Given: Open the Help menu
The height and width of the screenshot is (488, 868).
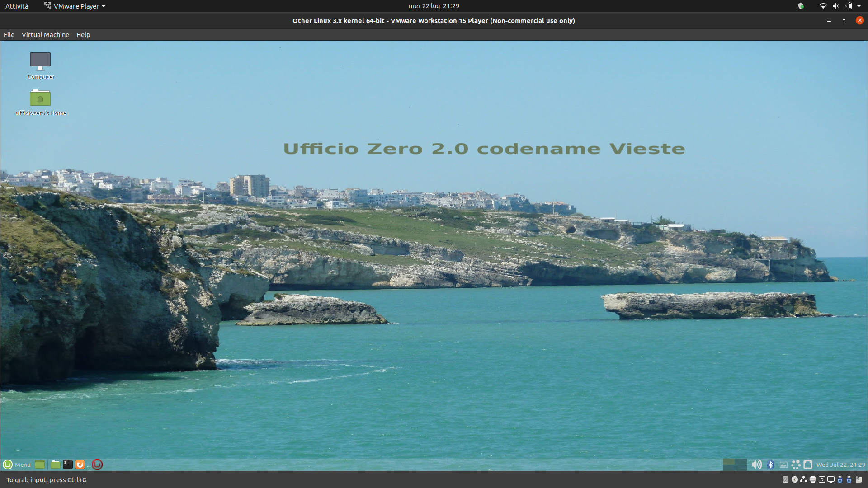Looking at the screenshot, I should click(83, 35).
